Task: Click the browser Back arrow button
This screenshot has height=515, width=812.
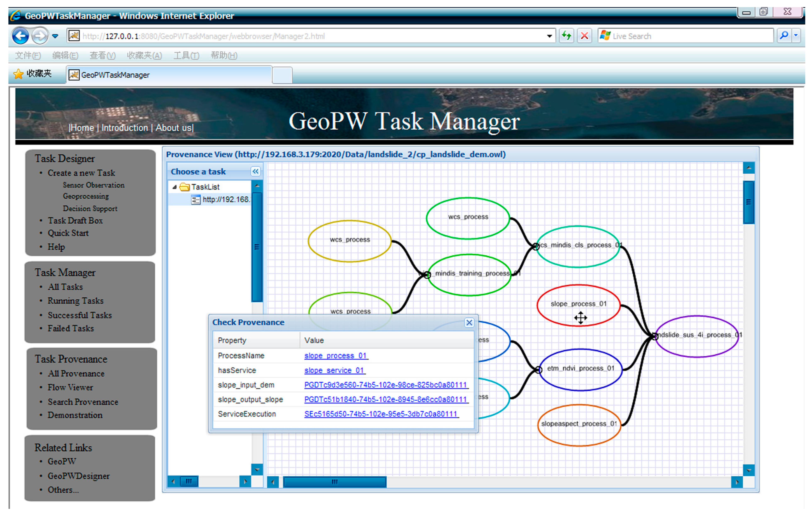Action: 20,36
